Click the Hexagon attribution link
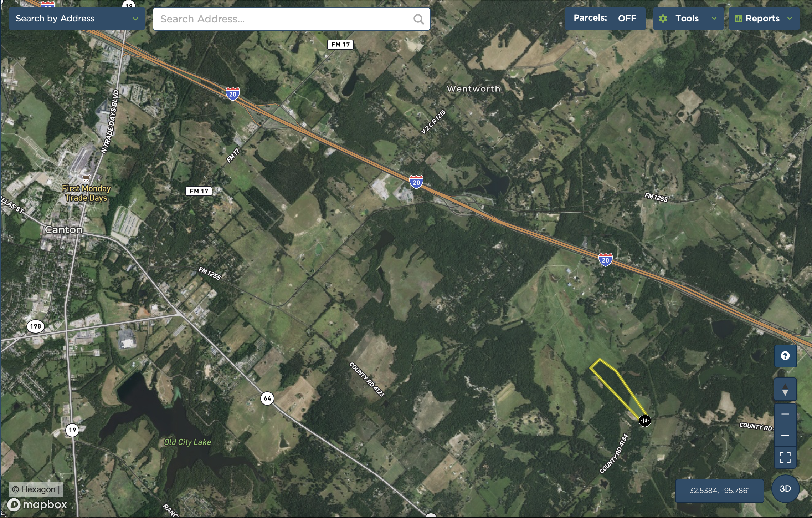The image size is (812, 518). click(34, 489)
